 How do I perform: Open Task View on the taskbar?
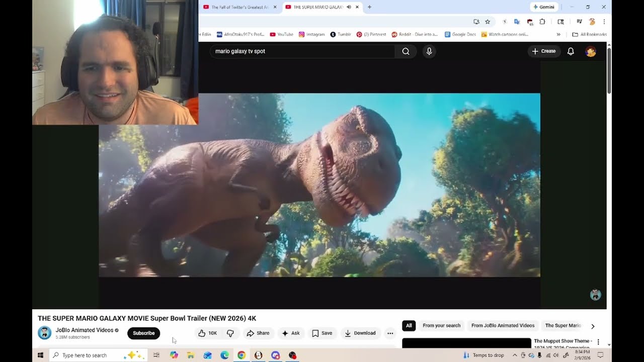coord(156,355)
